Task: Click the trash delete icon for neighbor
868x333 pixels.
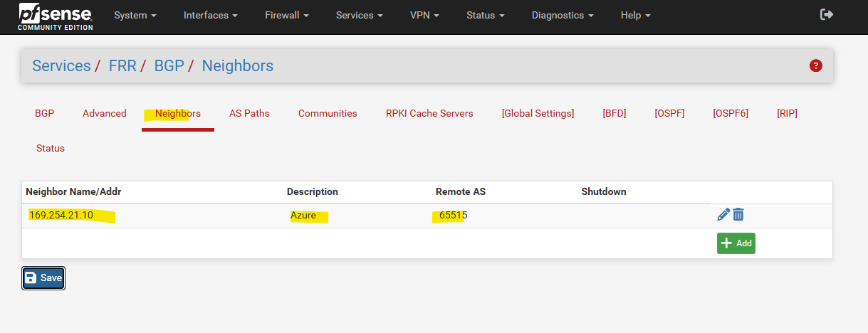Action: (738, 215)
